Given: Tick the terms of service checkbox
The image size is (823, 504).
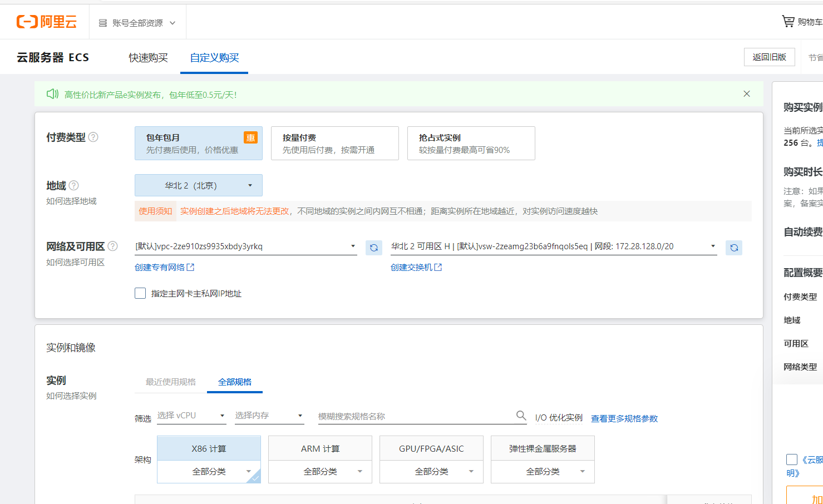Looking at the screenshot, I should (792, 459).
